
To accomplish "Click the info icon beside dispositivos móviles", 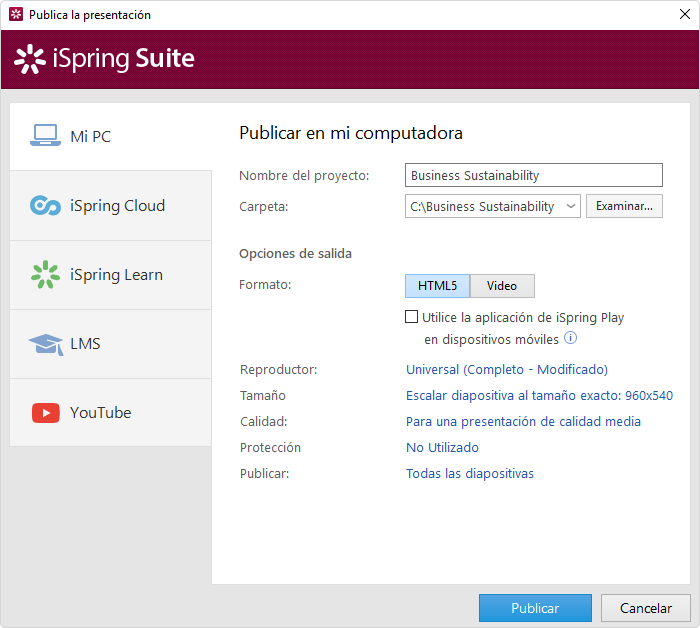I will [x=570, y=338].
